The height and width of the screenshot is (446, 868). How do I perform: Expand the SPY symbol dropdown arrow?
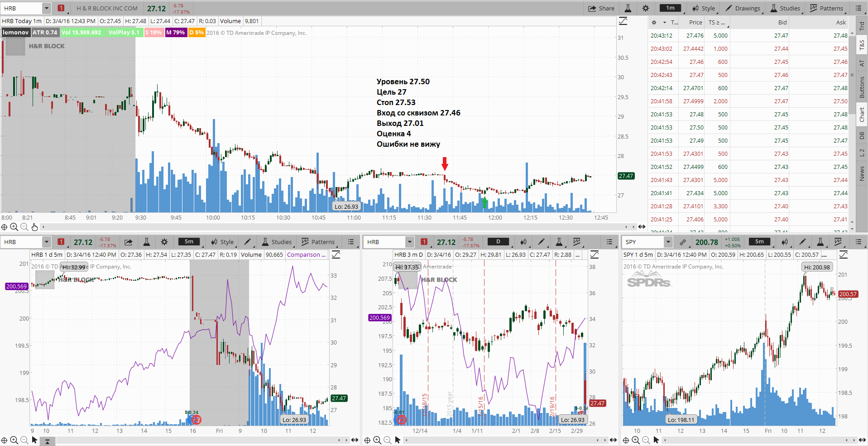pos(668,242)
